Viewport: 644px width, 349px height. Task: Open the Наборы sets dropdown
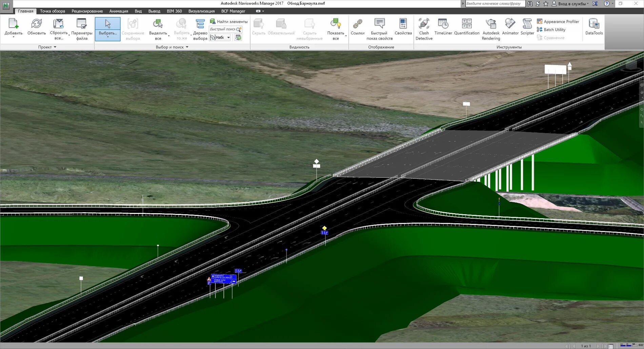228,38
